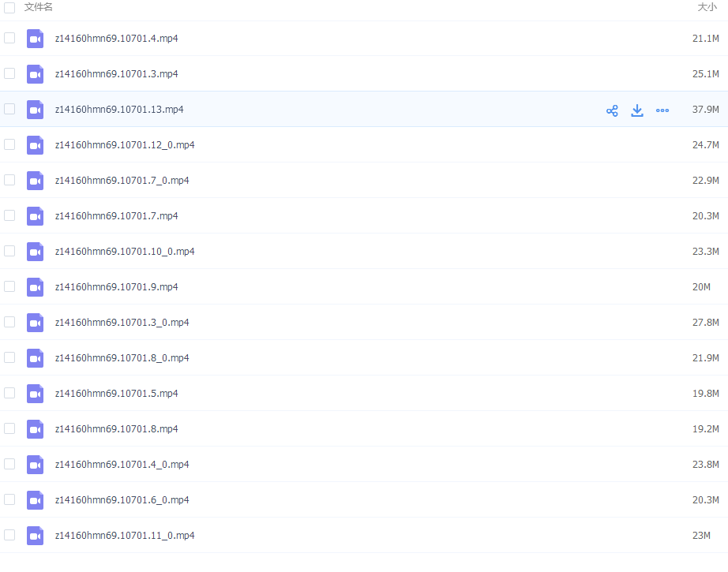Screen dimensions: 728x572
Task: Open the file z14160hmn69.10701.10_0.mp4
Action: tap(125, 252)
